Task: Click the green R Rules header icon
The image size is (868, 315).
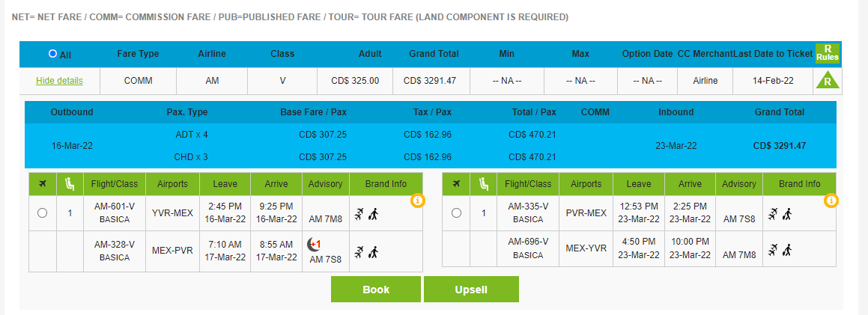Action: click(828, 53)
